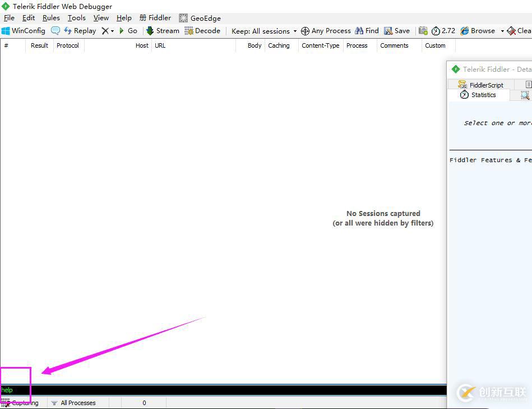Screen dimensions: 532x409
Task: Click the Go resume button
Action: pos(128,31)
